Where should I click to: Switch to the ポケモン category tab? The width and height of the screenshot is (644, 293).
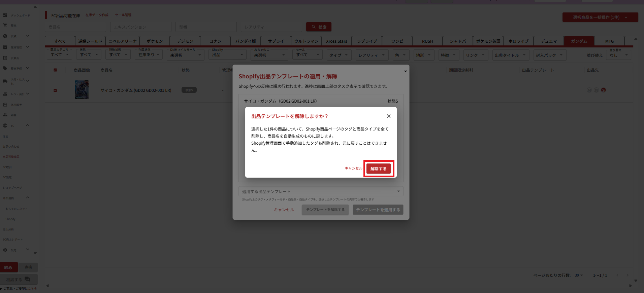pos(155,41)
